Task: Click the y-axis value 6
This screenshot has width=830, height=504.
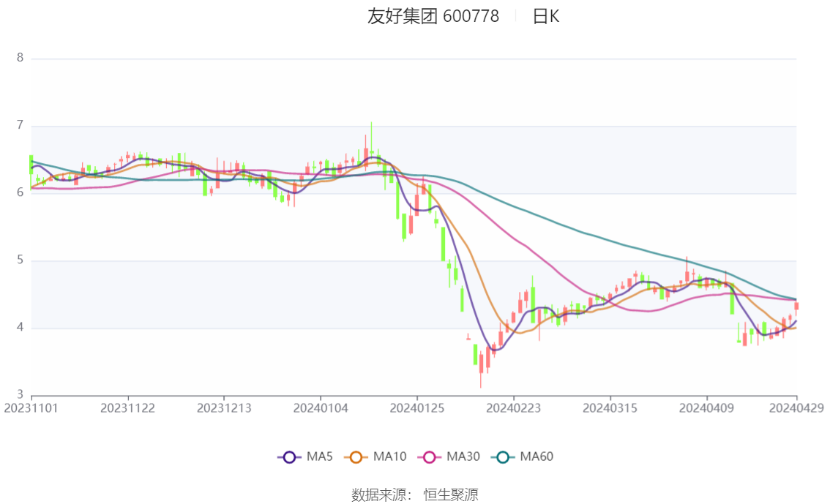Action: point(20,192)
